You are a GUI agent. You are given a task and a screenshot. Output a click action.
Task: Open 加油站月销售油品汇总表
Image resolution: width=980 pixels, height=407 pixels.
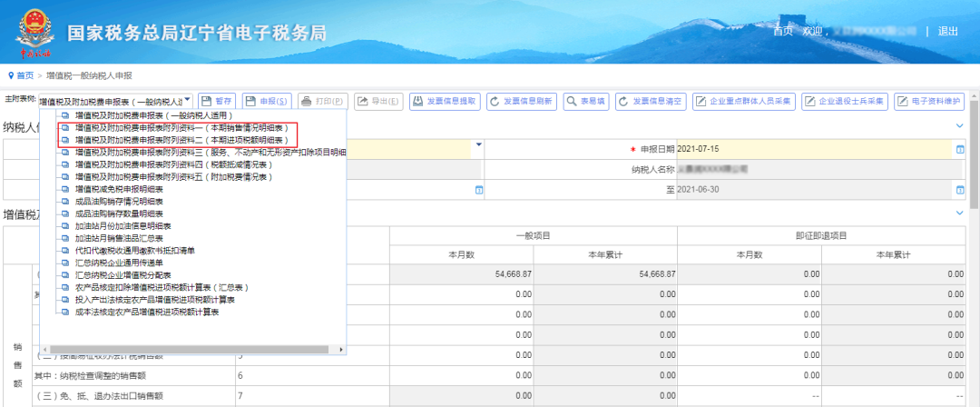click(120, 238)
